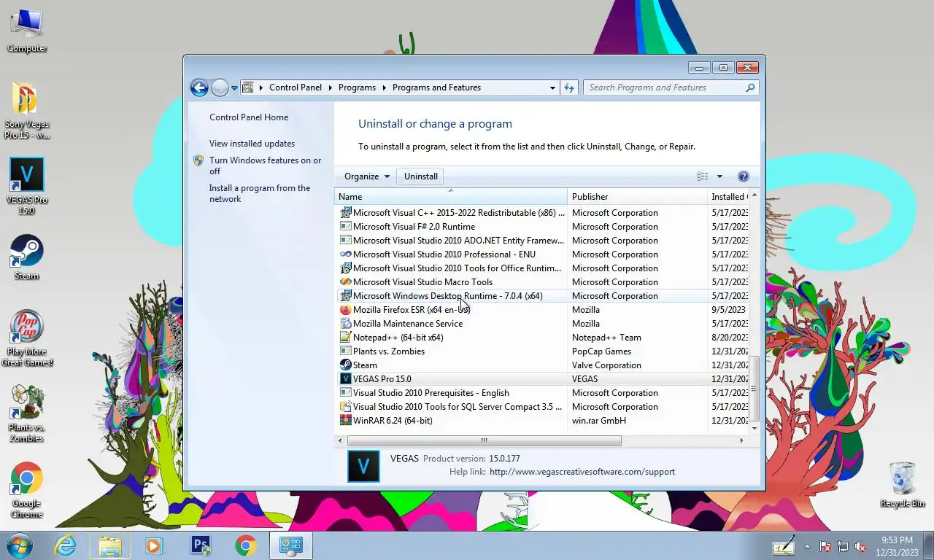Click the horizontal scroll-right arrow
The image size is (934, 560).
point(741,440)
